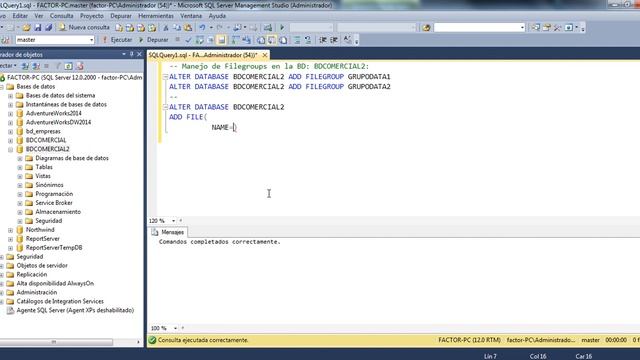Open the Herramientas menu
The width and height of the screenshot is (640, 360).
(156, 16)
